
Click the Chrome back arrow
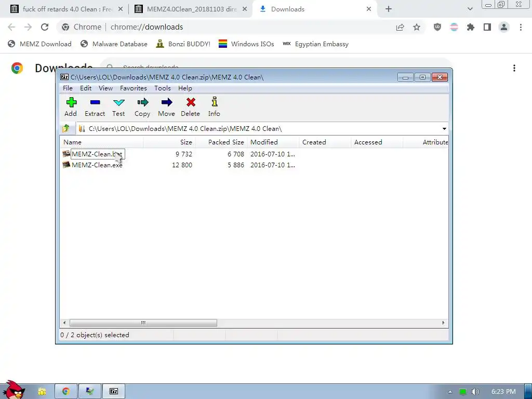pos(11,27)
